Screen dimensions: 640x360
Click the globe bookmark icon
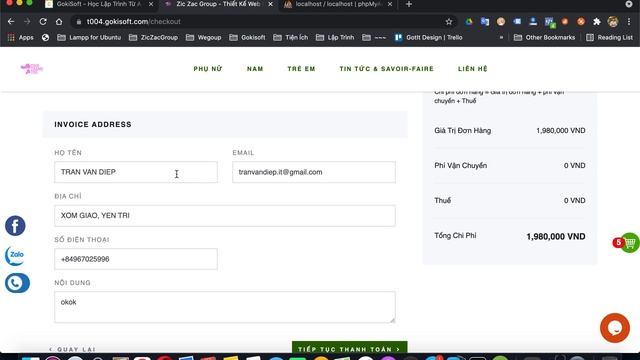[x=45, y=38]
